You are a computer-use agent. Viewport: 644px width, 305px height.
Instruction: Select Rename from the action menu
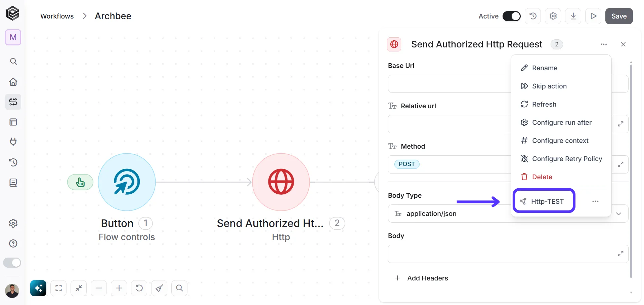[561, 68]
